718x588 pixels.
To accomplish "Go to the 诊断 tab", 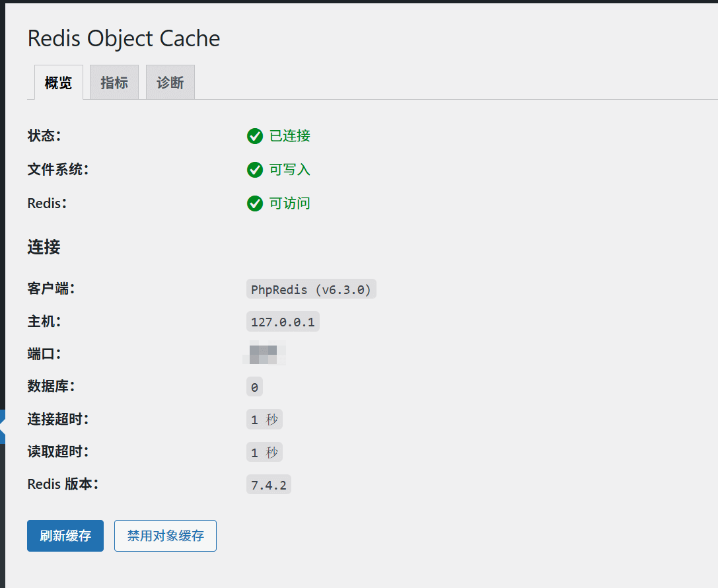I will (x=170, y=83).
